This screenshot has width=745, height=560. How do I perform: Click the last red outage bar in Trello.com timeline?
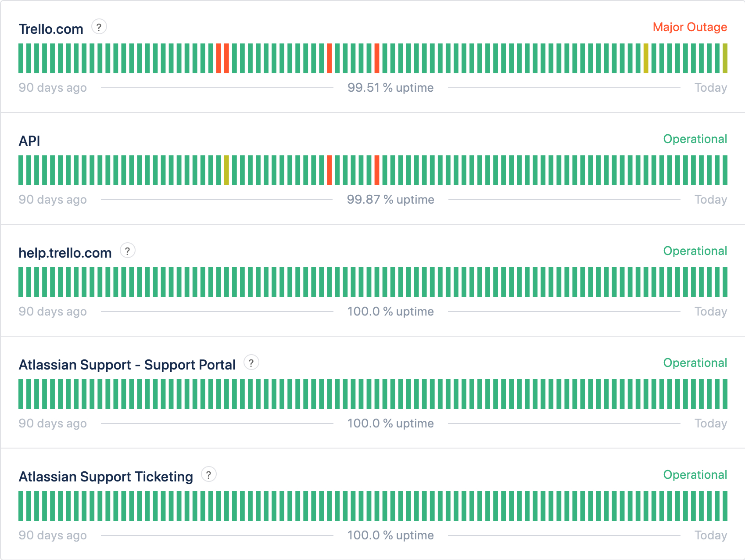pos(377,58)
